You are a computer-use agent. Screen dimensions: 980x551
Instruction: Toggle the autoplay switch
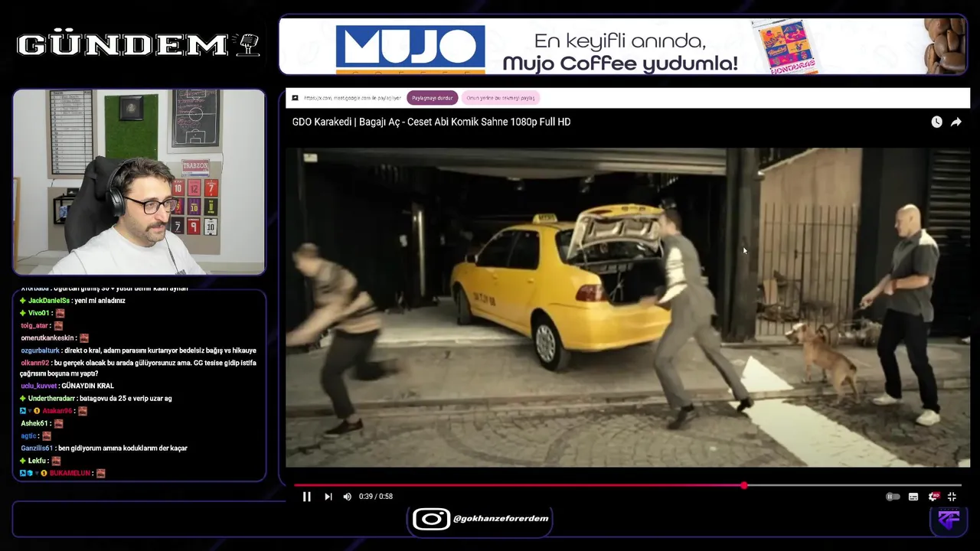click(x=892, y=497)
